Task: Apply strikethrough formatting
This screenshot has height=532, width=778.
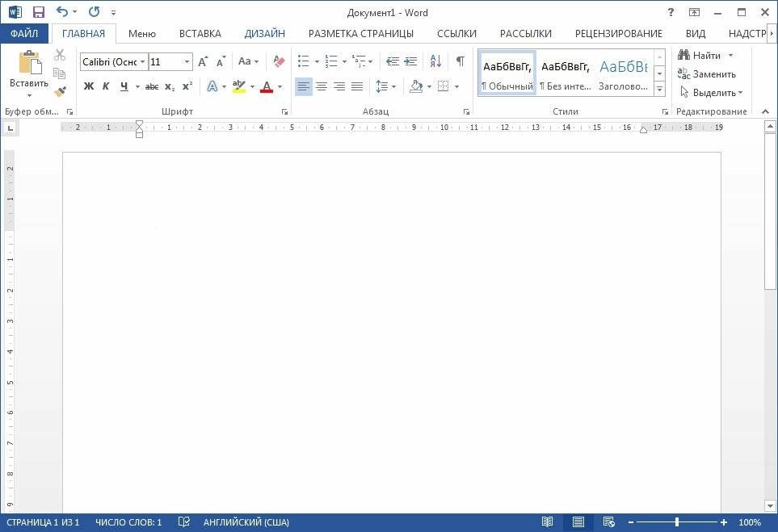Action: pyautogui.click(x=152, y=86)
